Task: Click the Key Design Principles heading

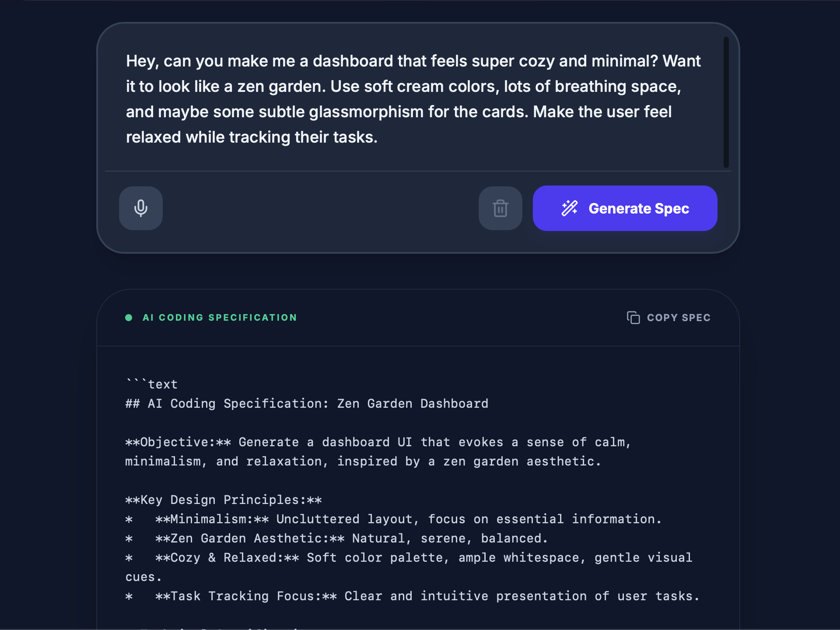Action: pos(223,500)
